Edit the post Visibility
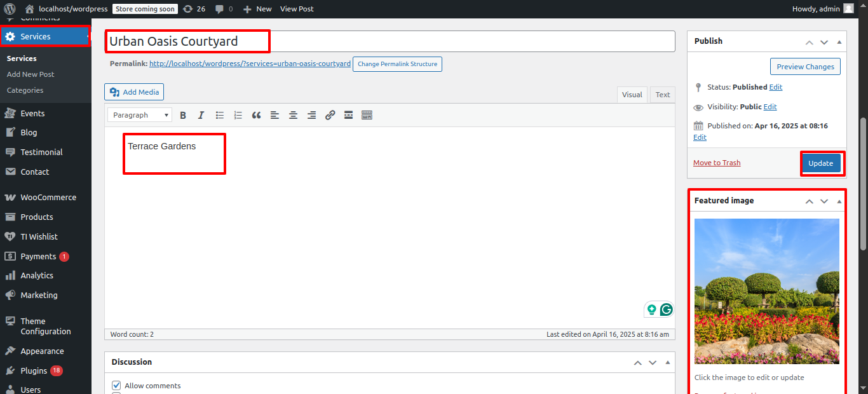Viewport: 868px width, 394px height. pyautogui.click(x=770, y=107)
